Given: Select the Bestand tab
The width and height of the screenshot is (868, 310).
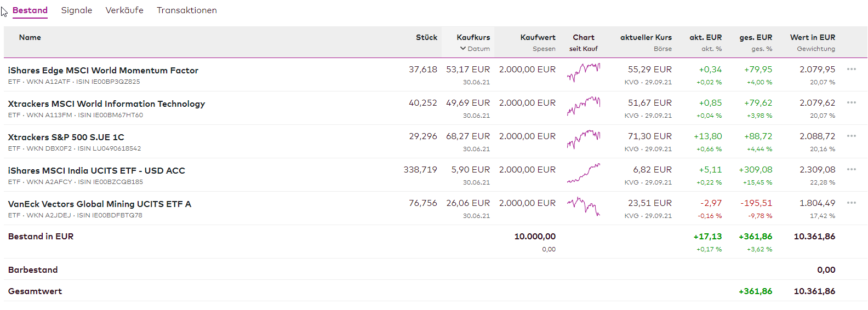Looking at the screenshot, I should click(30, 10).
